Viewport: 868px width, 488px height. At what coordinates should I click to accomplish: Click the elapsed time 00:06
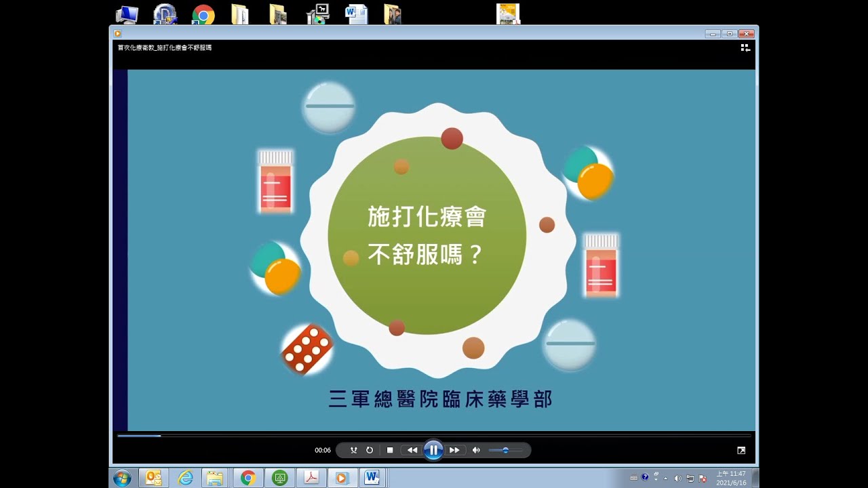coord(323,450)
